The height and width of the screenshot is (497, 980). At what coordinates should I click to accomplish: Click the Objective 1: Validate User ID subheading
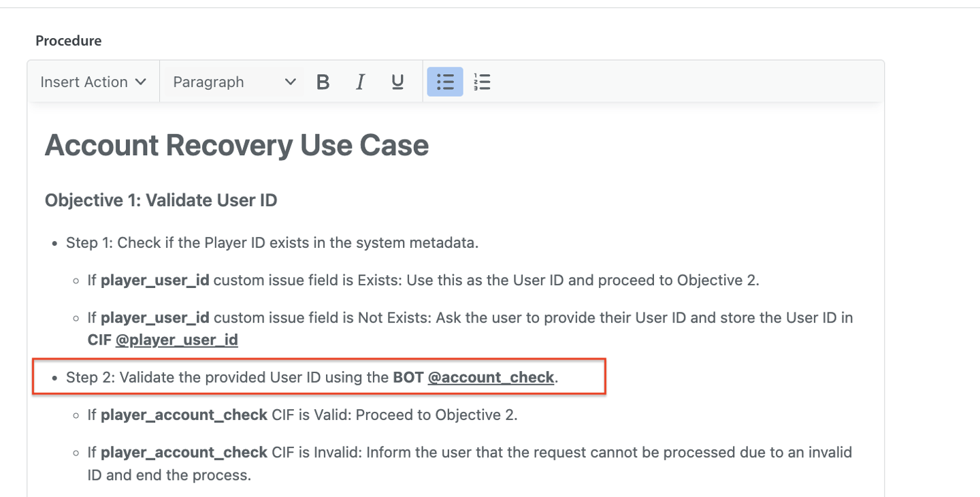(x=161, y=201)
